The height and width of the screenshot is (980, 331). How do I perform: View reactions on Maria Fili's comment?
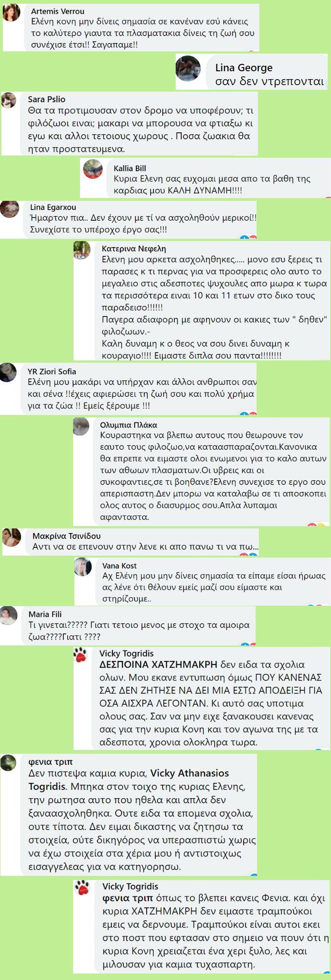pyautogui.click(x=248, y=643)
